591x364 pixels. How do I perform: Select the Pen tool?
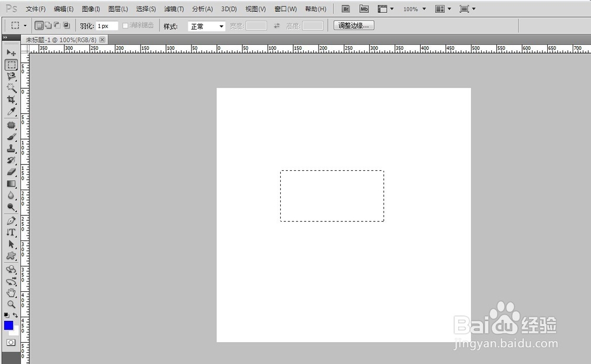tap(11, 221)
